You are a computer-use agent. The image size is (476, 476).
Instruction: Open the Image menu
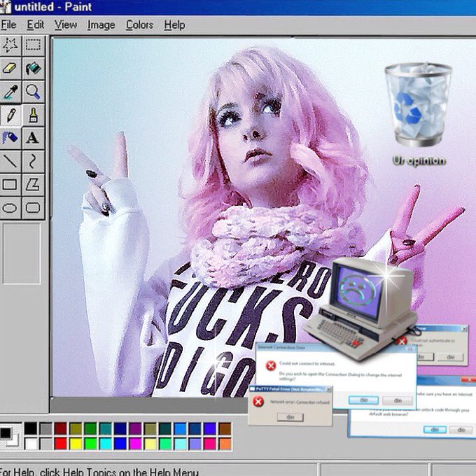101,25
